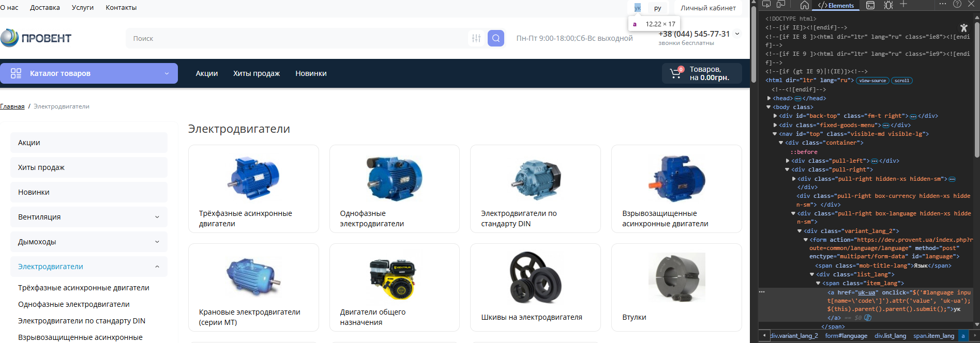Select the Elements tab in DevTools
Viewport: 980px width, 343px height.
coord(836,6)
